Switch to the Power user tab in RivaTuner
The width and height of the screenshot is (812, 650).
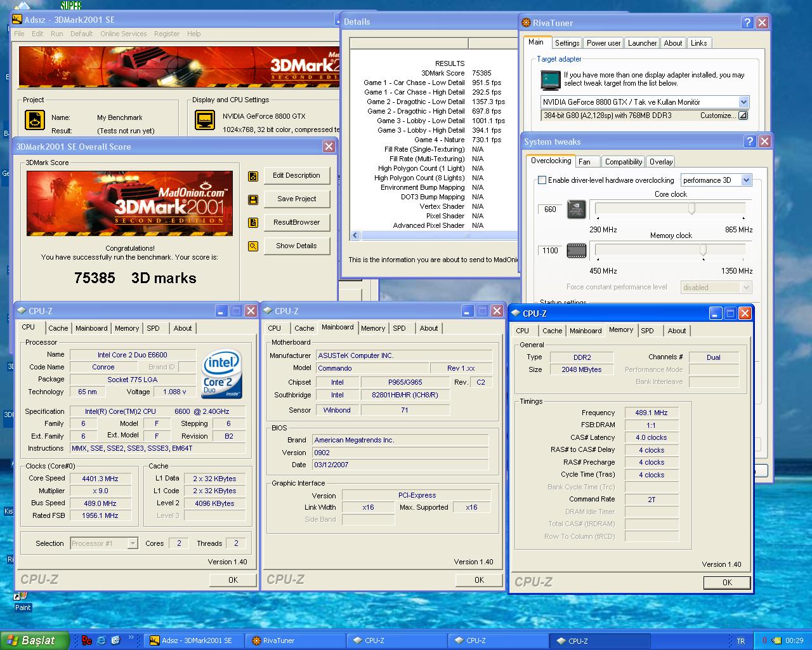(603, 43)
